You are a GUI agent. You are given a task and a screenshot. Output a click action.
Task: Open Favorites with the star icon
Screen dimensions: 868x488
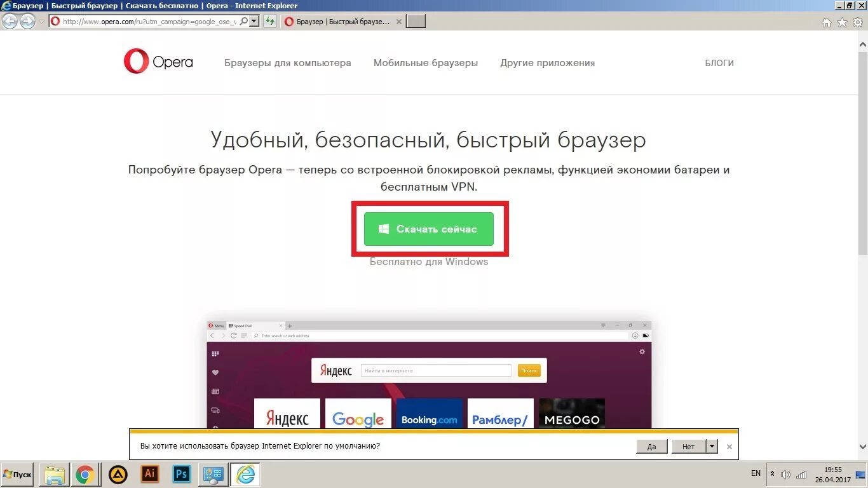coord(842,22)
